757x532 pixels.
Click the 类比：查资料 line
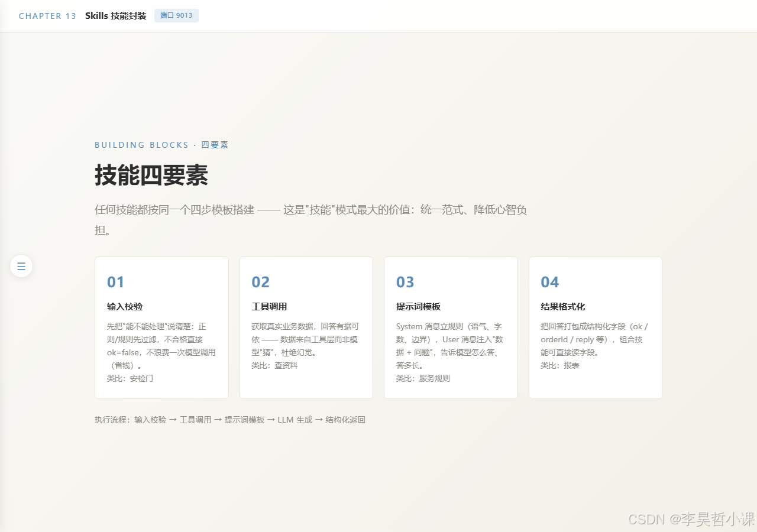click(274, 365)
